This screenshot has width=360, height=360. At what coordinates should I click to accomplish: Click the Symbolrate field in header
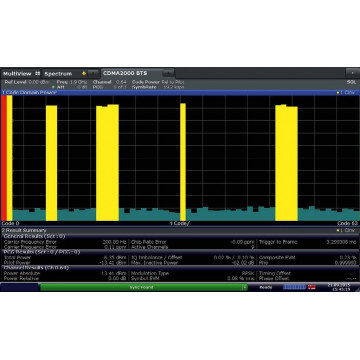158,87
